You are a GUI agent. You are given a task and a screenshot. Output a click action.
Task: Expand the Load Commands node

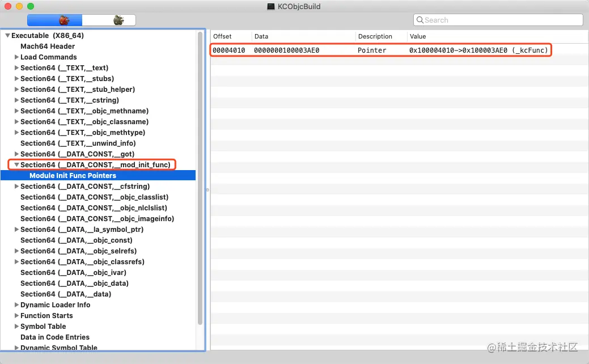tap(16, 57)
